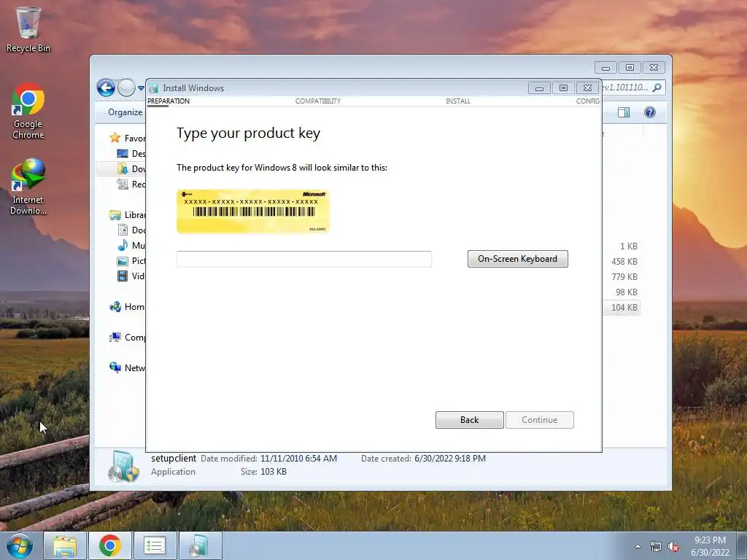Viewport: 747px width, 560px height.
Task: Open Chrome from the taskbar
Action: tap(109, 545)
